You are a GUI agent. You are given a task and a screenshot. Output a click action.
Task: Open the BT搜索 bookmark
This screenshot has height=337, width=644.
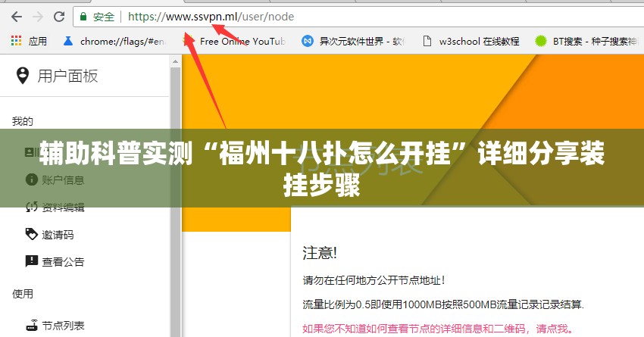pyautogui.click(x=586, y=41)
